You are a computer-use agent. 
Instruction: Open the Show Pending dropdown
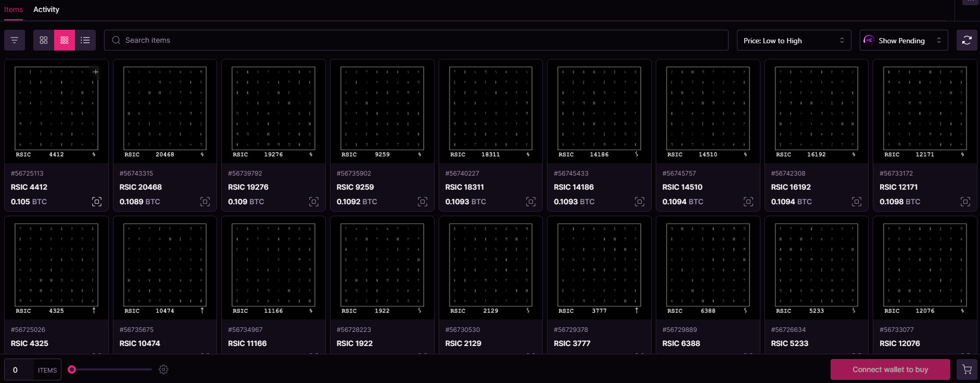pyautogui.click(x=903, y=41)
